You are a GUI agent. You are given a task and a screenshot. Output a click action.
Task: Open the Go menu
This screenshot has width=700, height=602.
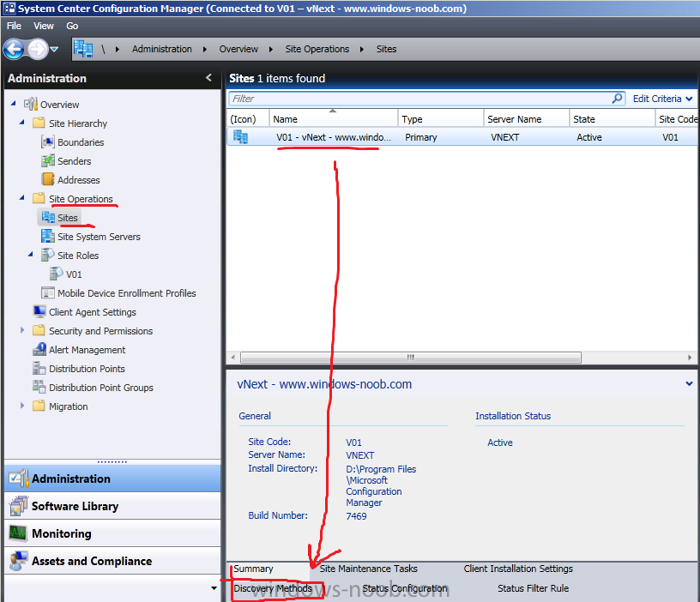72,26
